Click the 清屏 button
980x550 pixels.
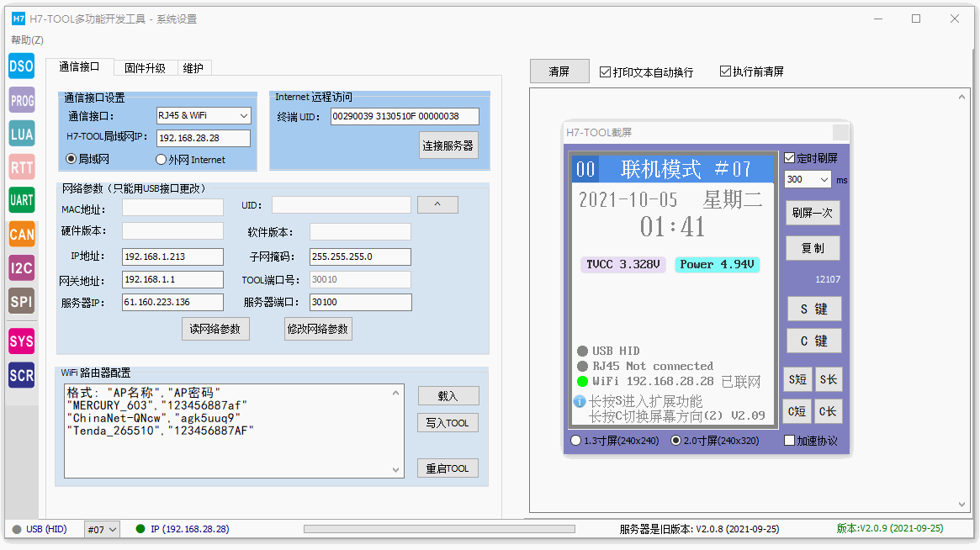pyautogui.click(x=559, y=71)
